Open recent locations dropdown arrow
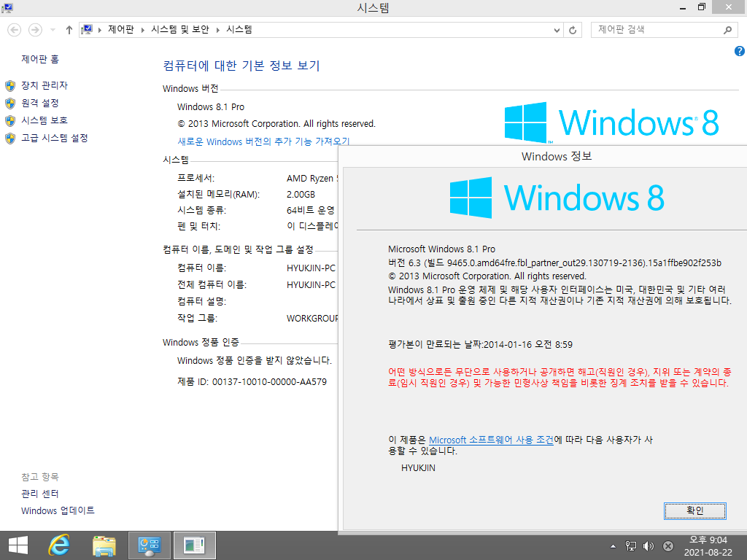 tap(53, 30)
